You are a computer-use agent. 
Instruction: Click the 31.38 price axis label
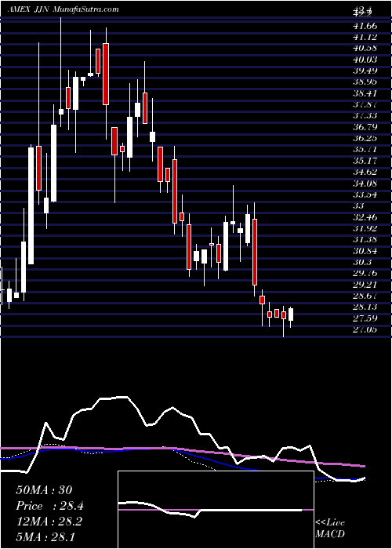(365, 240)
